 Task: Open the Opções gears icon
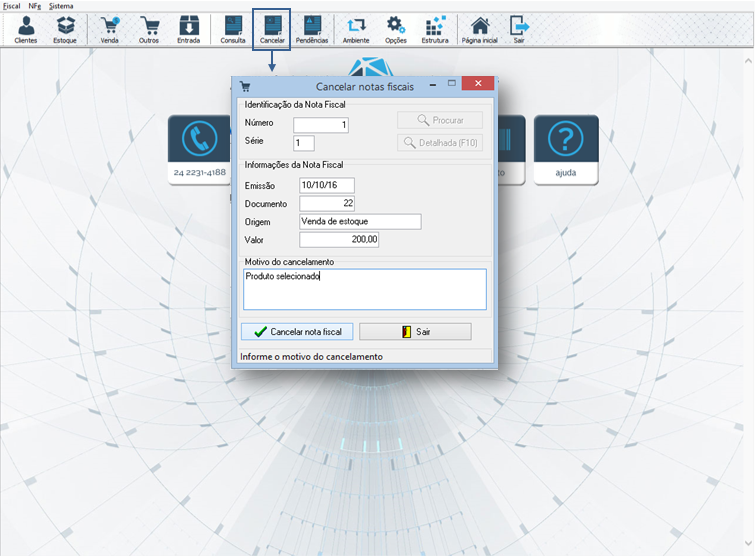[395, 30]
